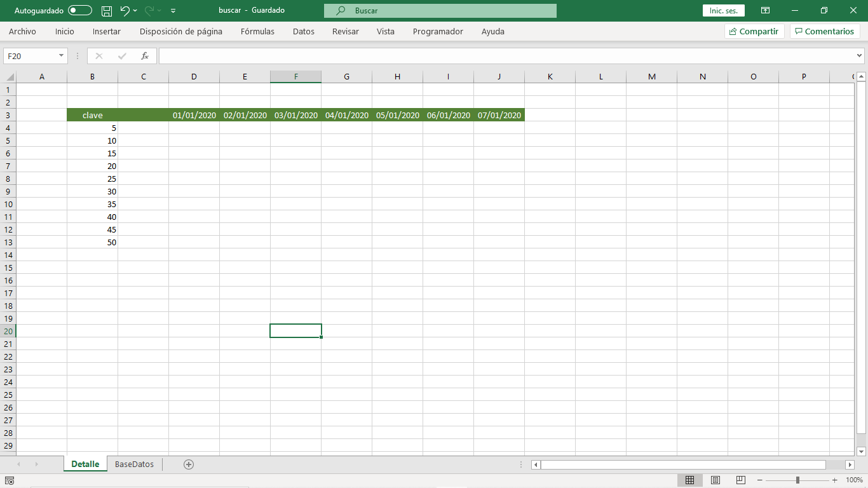The image size is (868, 488).
Task: Click the Cancel X icon in formula bar
Action: click(x=98, y=56)
